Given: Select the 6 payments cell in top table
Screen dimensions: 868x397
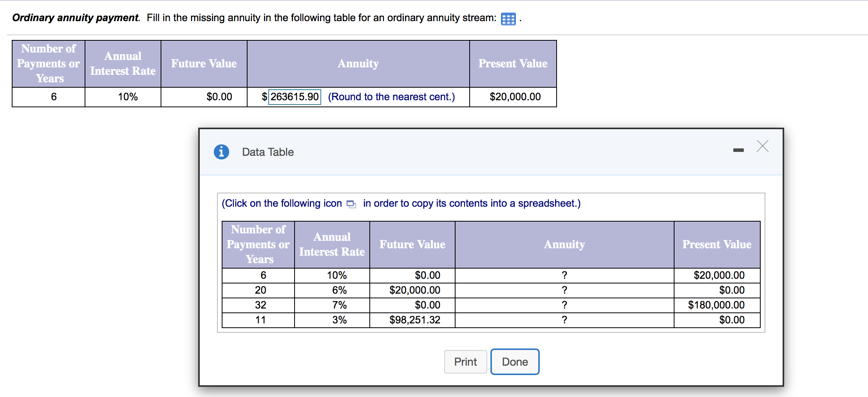Looking at the screenshot, I should 54,97.
